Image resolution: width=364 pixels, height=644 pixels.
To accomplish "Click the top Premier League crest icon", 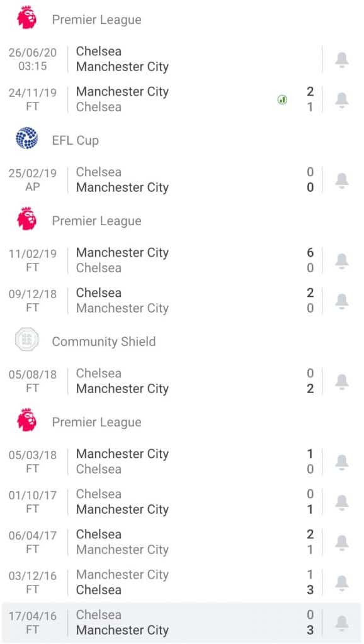I will (25, 19).
